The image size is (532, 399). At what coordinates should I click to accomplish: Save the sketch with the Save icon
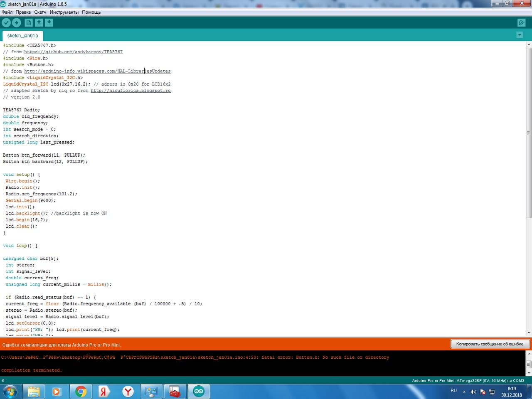click(49, 22)
